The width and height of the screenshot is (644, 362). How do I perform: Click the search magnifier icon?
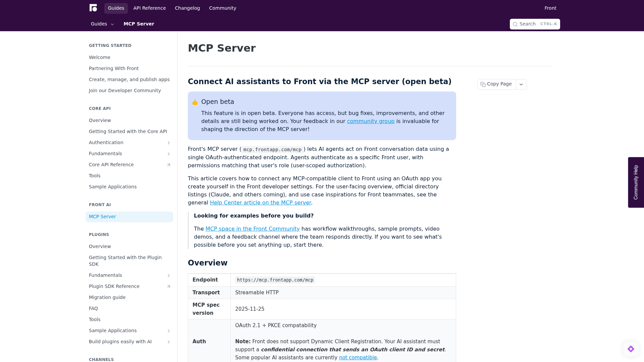pos(515,24)
